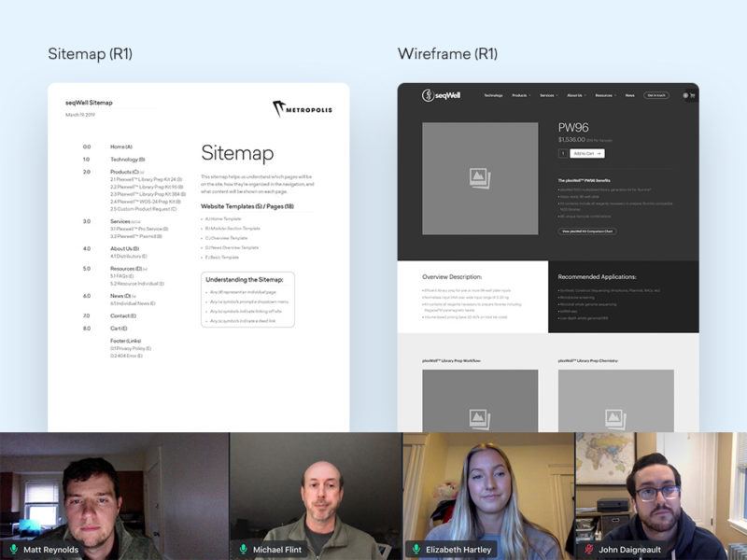Click Matt Reynolds' microphone icon
Viewport: 747px width, 560px height.
click(x=14, y=550)
